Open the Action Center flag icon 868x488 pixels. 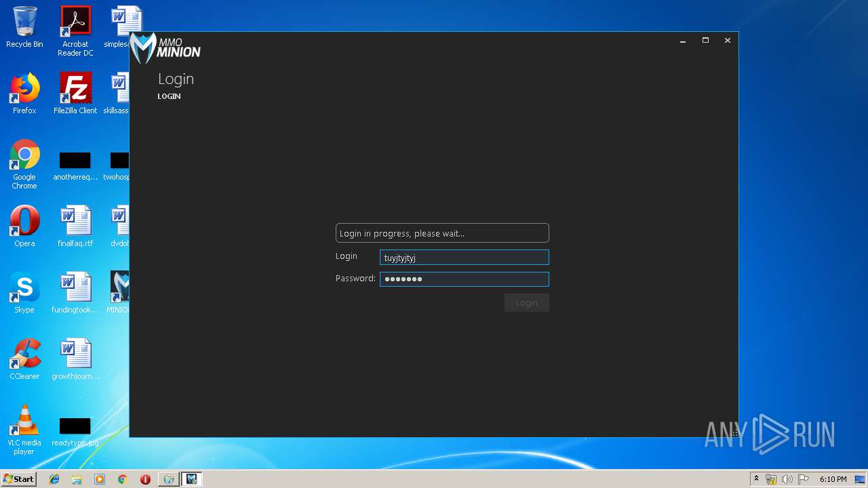(x=804, y=479)
